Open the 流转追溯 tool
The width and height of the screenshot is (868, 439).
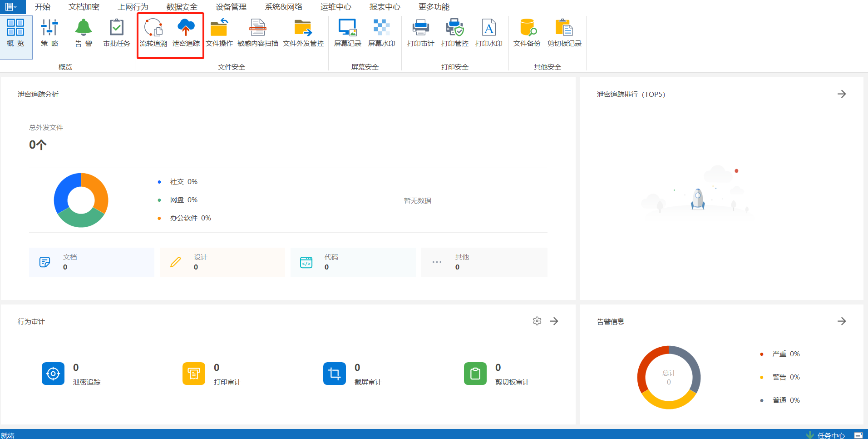(153, 33)
